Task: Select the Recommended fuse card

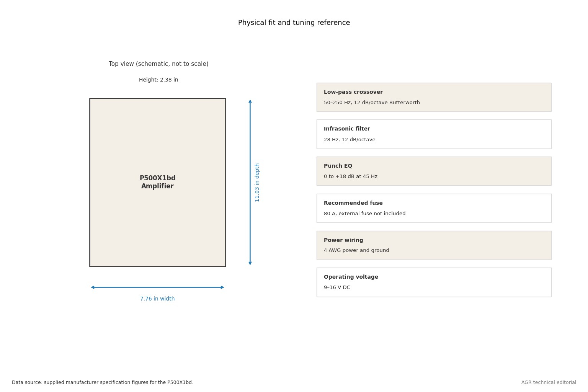Action: 434,208
